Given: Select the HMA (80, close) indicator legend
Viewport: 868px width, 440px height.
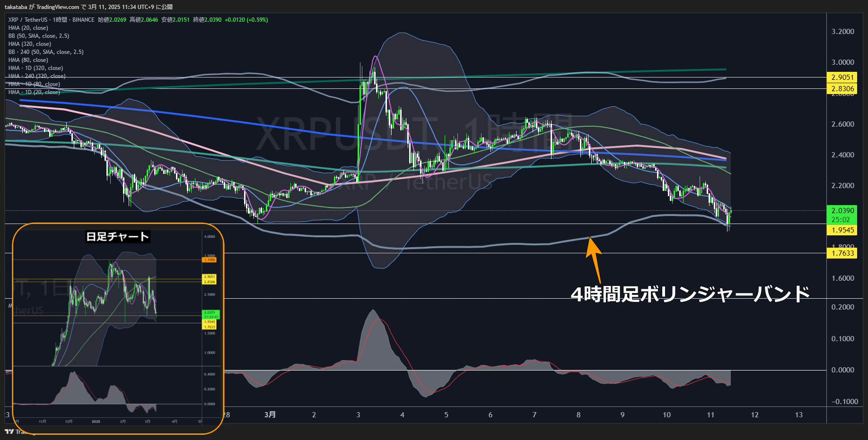Looking at the screenshot, I should (28, 60).
